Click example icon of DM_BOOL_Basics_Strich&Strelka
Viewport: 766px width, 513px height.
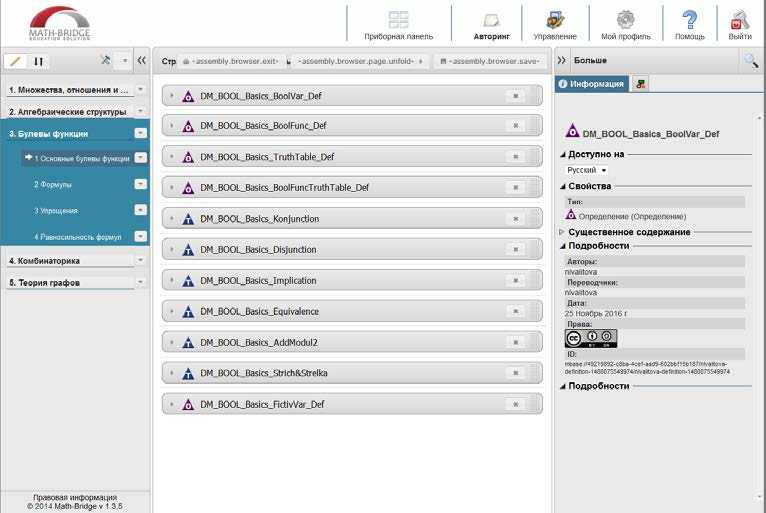188,374
